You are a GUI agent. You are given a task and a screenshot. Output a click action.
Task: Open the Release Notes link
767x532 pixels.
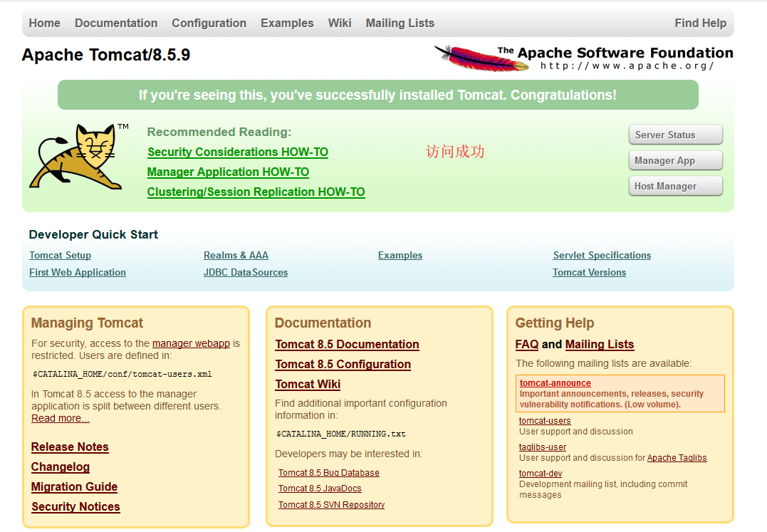click(70, 447)
